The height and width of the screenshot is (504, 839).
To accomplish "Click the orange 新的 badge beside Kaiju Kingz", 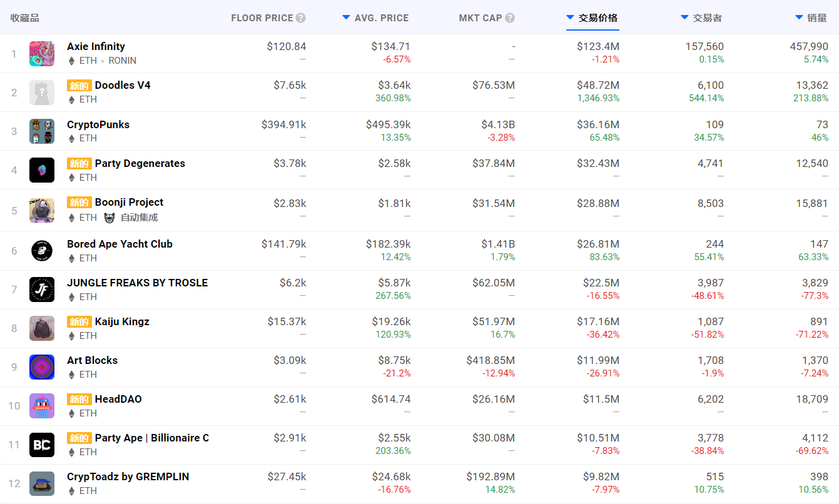I will (79, 322).
